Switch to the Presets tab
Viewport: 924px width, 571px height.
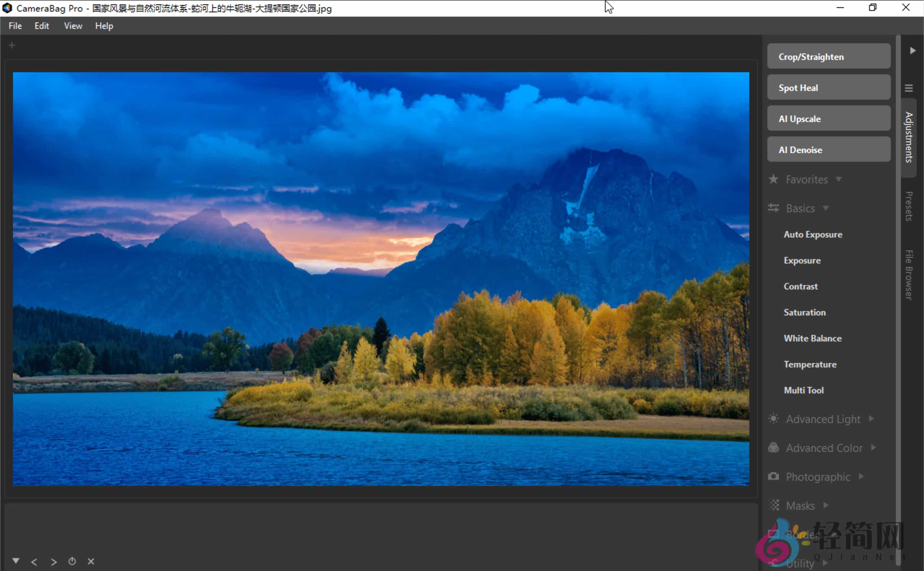coord(909,206)
